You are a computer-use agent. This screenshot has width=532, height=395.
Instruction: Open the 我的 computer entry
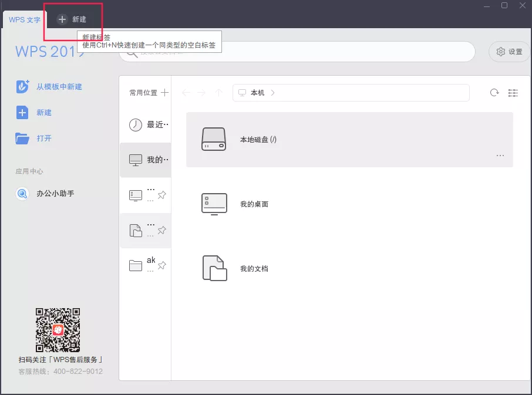tap(145, 160)
